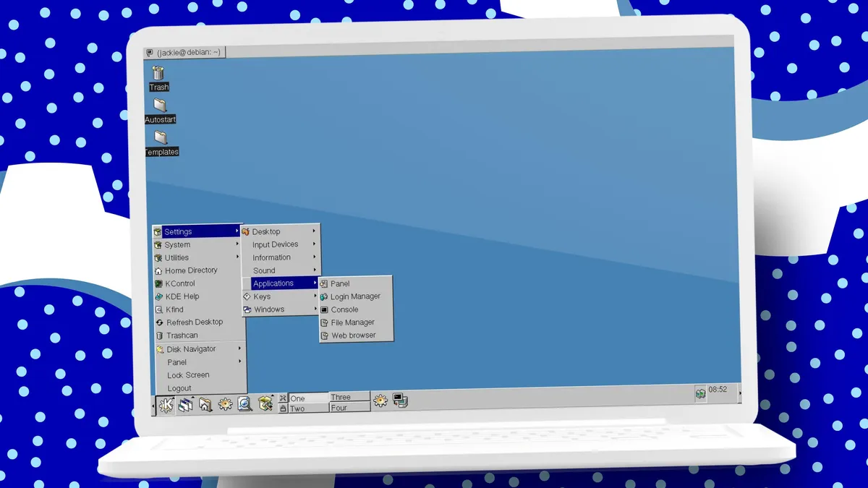Viewport: 868px width, 488px height.
Task: Open Web browser settings entry
Action: tap(356, 335)
